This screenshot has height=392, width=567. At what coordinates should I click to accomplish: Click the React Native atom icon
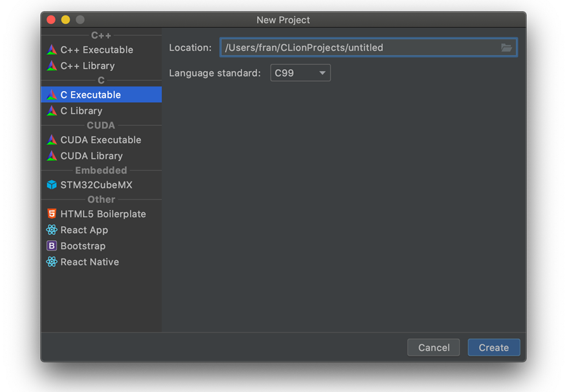click(x=52, y=262)
